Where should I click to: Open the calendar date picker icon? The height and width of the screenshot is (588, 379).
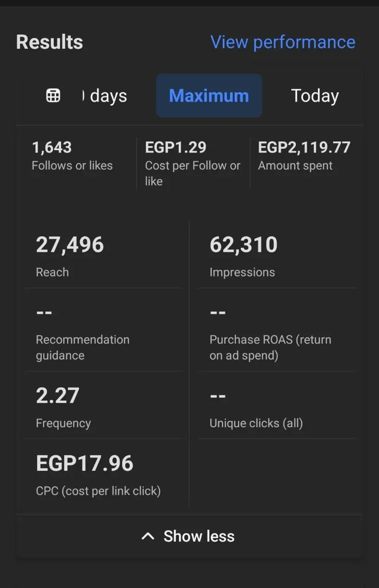coord(53,96)
